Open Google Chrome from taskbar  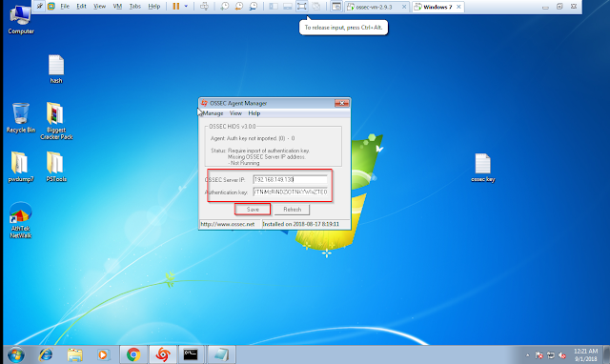(133, 354)
